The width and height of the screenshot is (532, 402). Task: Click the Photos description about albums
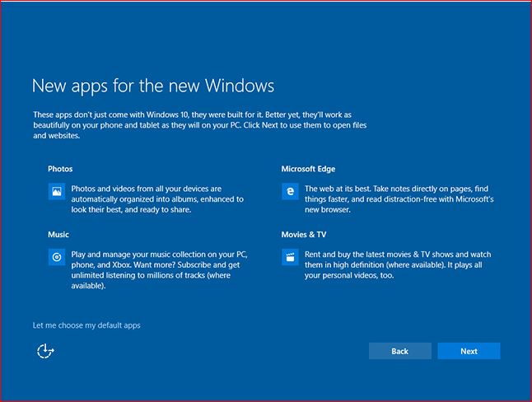(157, 199)
